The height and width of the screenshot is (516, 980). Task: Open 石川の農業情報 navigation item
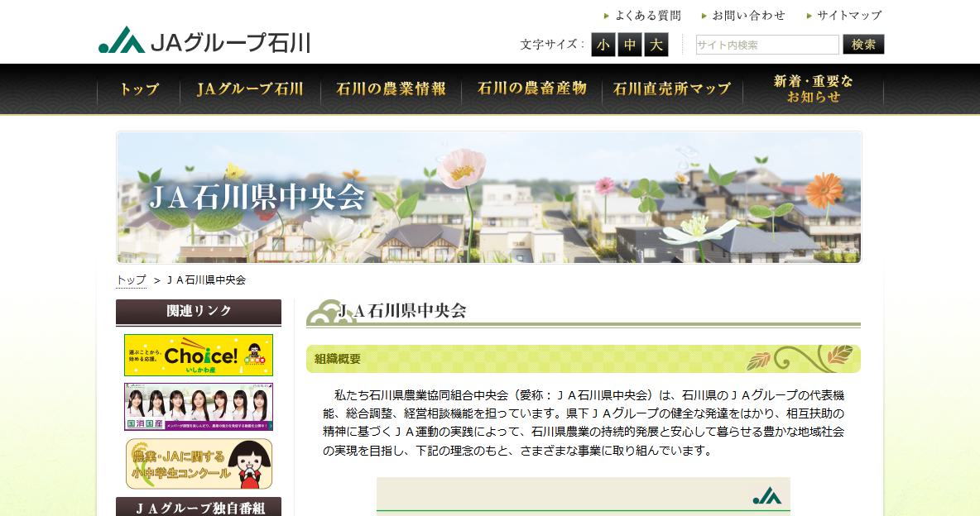coord(391,88)
